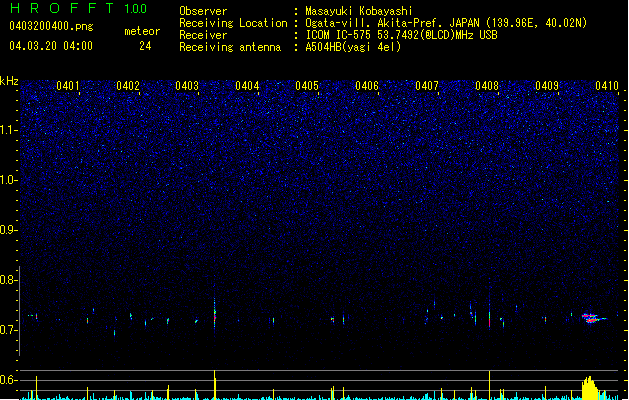This screenshot has height=400, width=629.
Task: Click the strong vertical echo before 0404
Action: [215, 313]
